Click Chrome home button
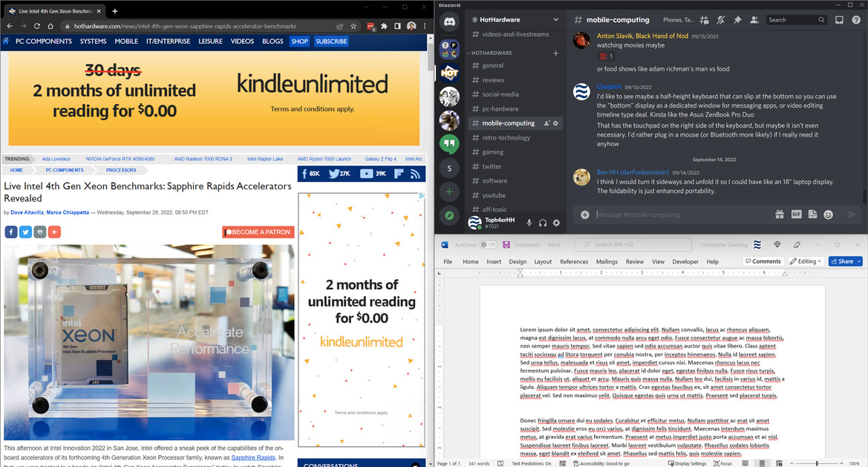Screen dimensions: 868x467 click(50, 26)
